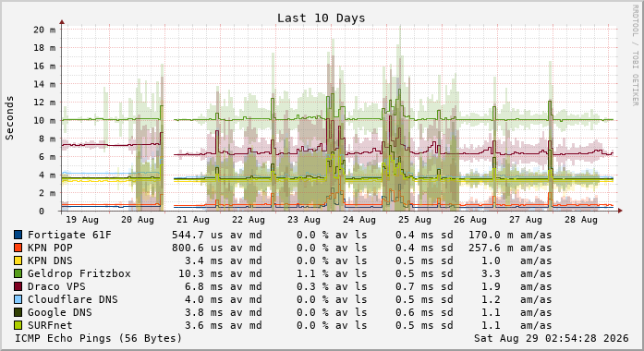Viewport: 644px width, 351px height.
Task: Click the '25 Aug' x-axis date label
Action: 415,220
